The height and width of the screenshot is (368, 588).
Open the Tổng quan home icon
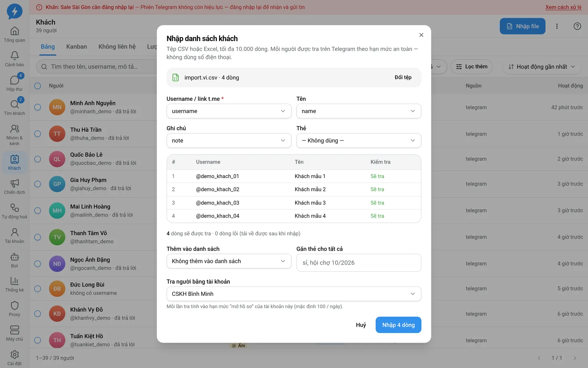pos(15,31)
